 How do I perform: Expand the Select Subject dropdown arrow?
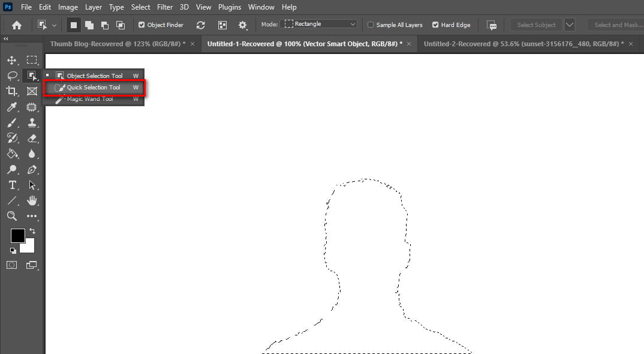coord(569,25)
